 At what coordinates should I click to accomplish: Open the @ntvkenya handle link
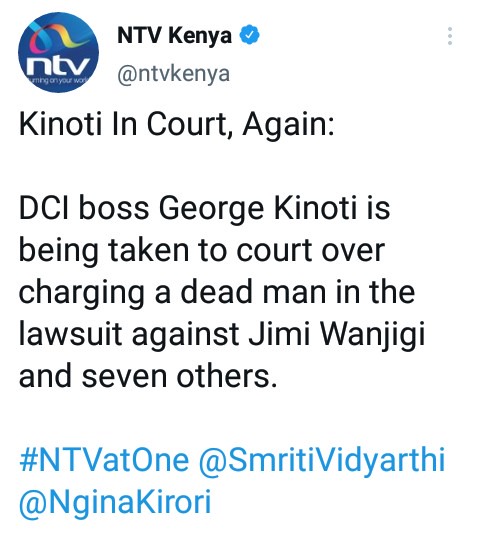click(x=174, y=74)
